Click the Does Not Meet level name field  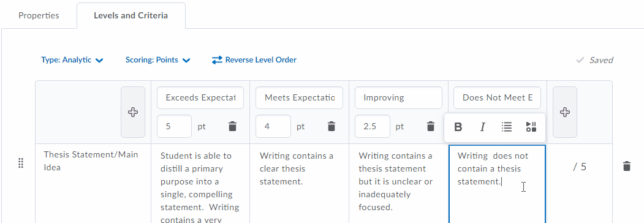pos(497,98)
